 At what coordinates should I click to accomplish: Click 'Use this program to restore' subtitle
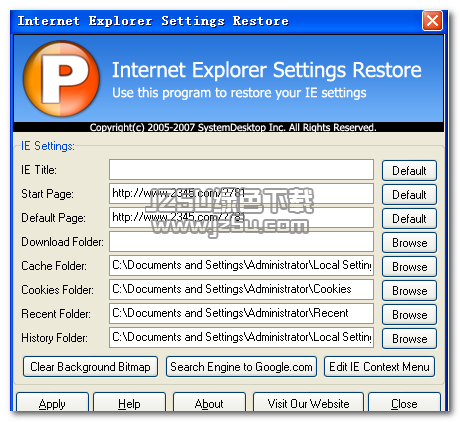pos(239,93)
